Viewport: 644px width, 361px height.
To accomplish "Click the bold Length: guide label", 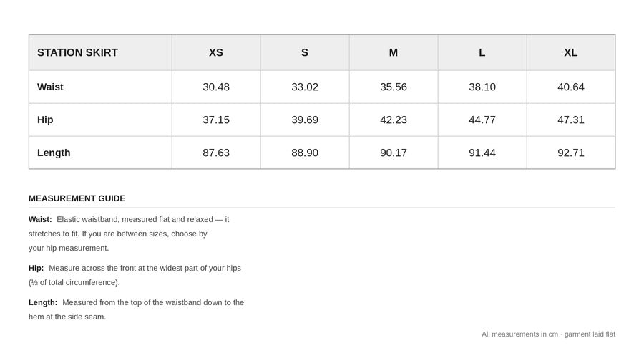I will [43, 302].
